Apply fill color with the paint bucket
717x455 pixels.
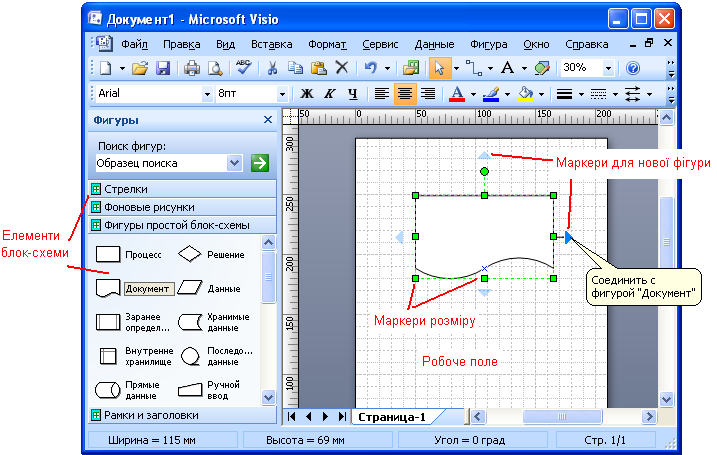(x=525, y=94)
